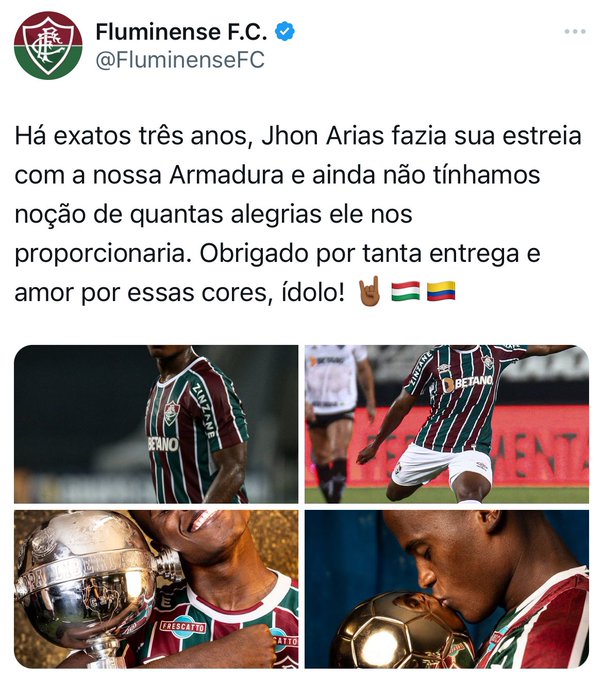Viewport: 603px width, 680px height.
Task: Open the silver trophy celebration photo
Action: 156,589
